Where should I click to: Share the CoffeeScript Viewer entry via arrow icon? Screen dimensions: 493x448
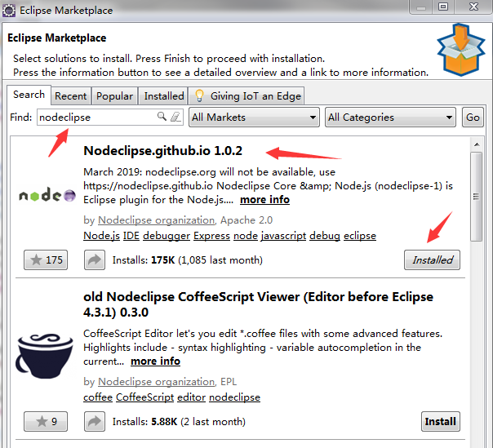pyautogui.click(x=95, y=422)
